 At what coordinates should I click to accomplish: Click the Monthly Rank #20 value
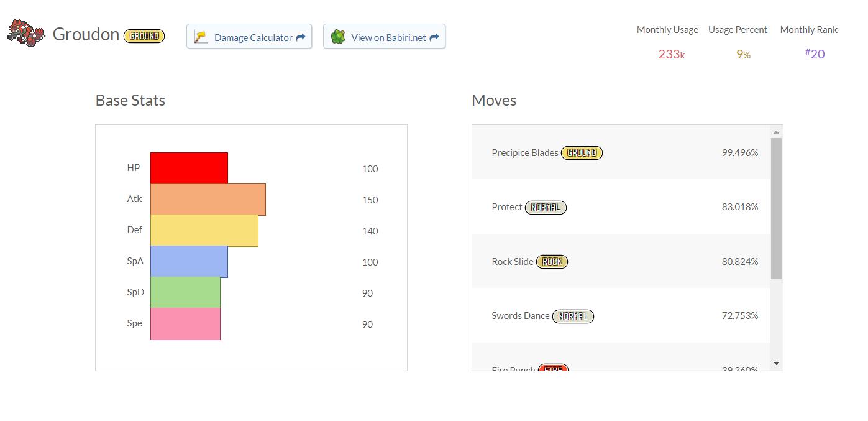(815, 54)
